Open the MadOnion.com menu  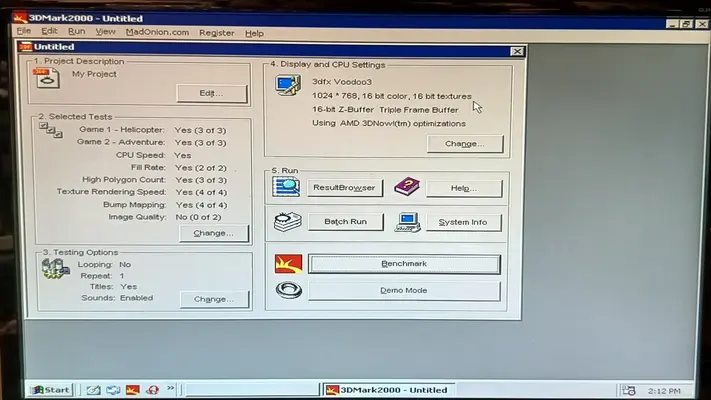pos(157,32)
